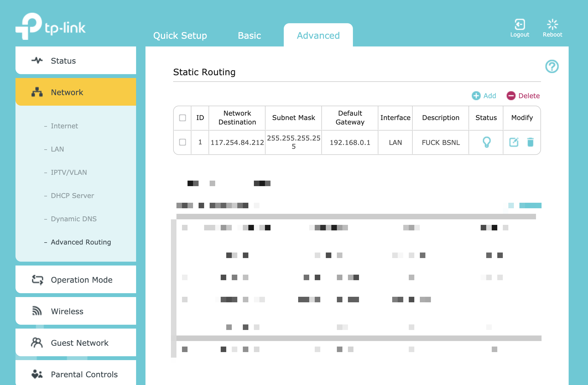This screenshot has height=385, width=588.
Task: Click the trash icon for route 1
Action: 530,142
